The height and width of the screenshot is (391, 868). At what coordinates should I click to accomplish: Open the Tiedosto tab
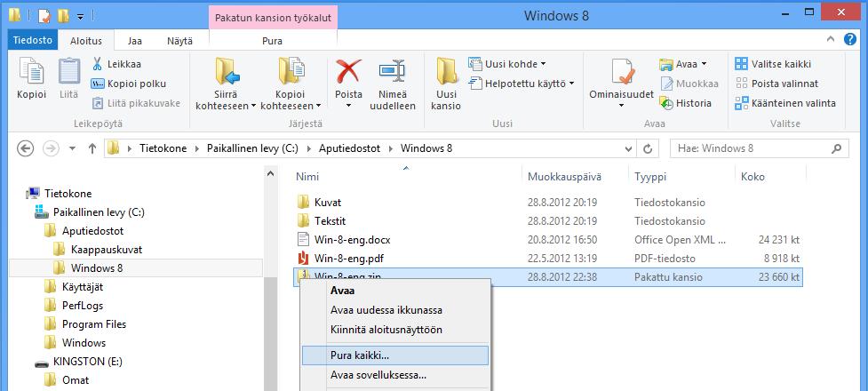pyautogui.click(x=33, y=40)
